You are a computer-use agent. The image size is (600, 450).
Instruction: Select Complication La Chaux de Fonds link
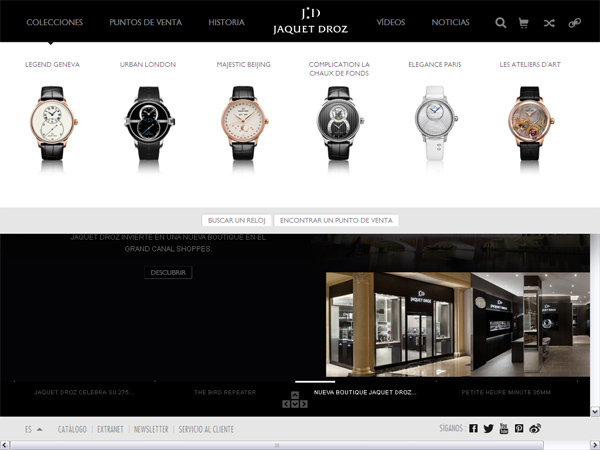tap(339, 69)
